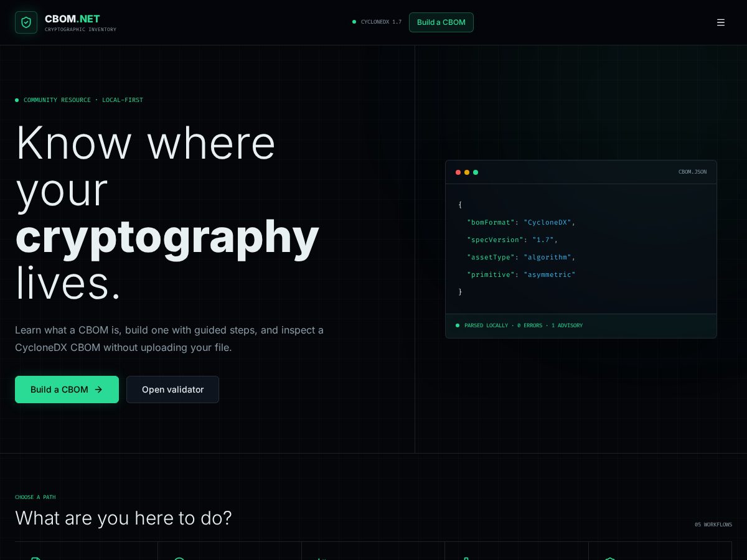
Task: Click the "primitive": "asymmetric" code line
Action: tap(522, 274)
